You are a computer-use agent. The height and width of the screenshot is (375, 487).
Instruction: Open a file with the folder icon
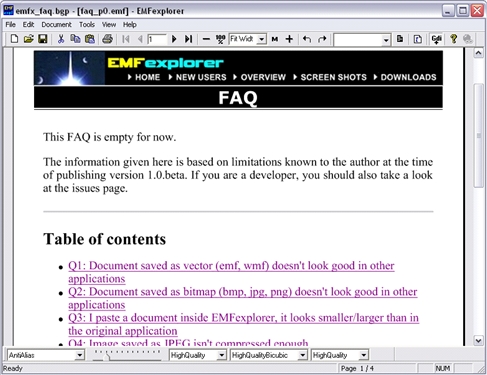(x=29, y=39)
